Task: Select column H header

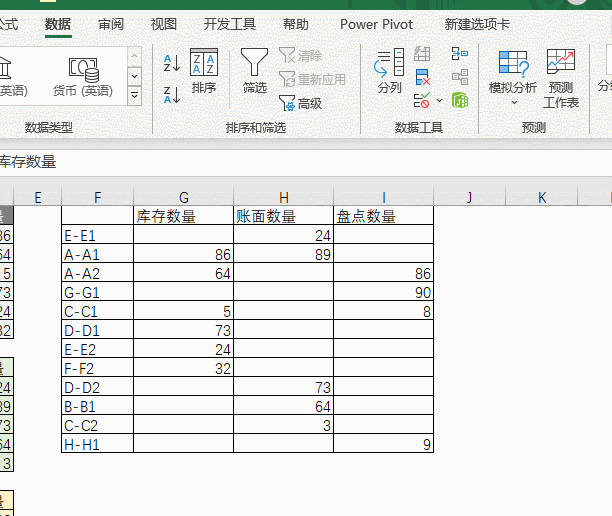Action: [x=283, y=197]
